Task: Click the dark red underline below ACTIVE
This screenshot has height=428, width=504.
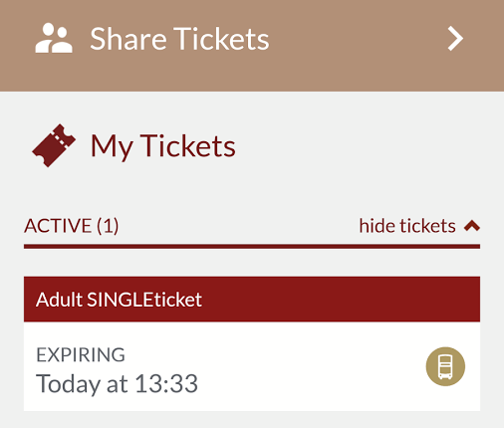Action: pyautogui.click(x=252, y=247)
